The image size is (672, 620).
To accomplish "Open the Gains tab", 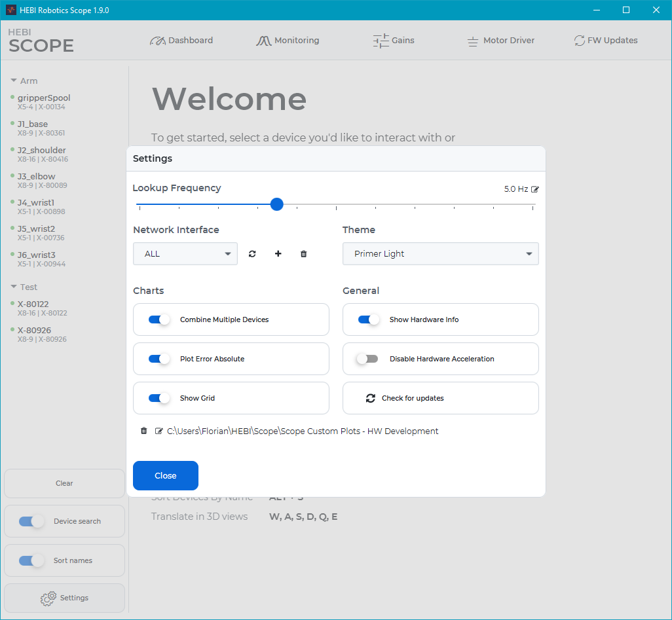I will (x=394, y=41).
